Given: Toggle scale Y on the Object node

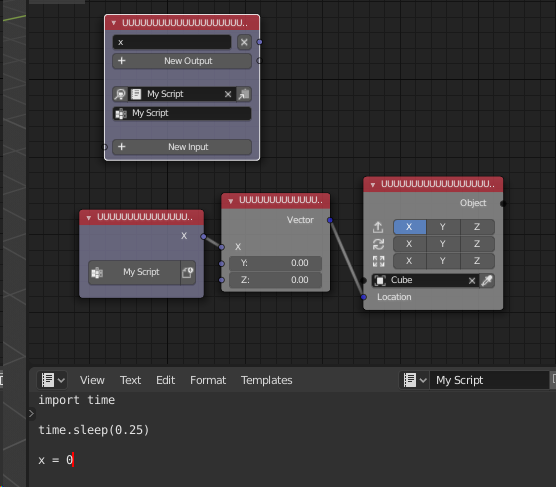Looking at the screenshot, I should (x=443, y=261).
